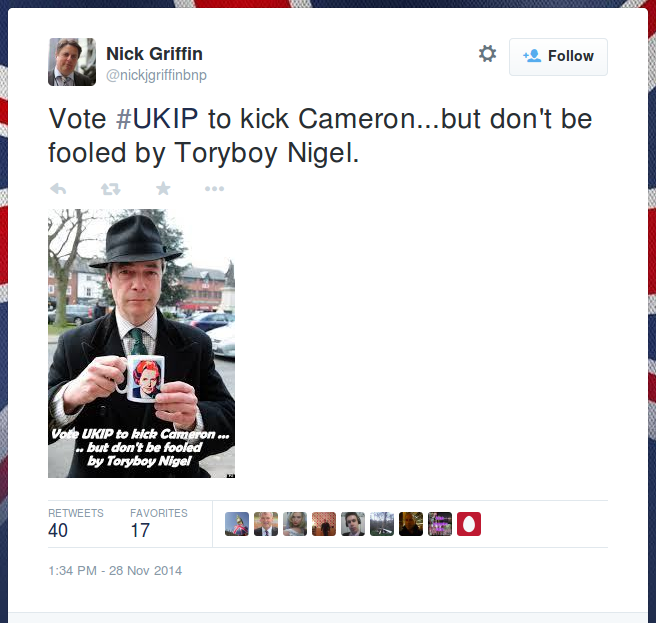656x623 pixels.
Task: Select the second avatar, man in suit
Action: pyautogui.click(x=266, y=524)
